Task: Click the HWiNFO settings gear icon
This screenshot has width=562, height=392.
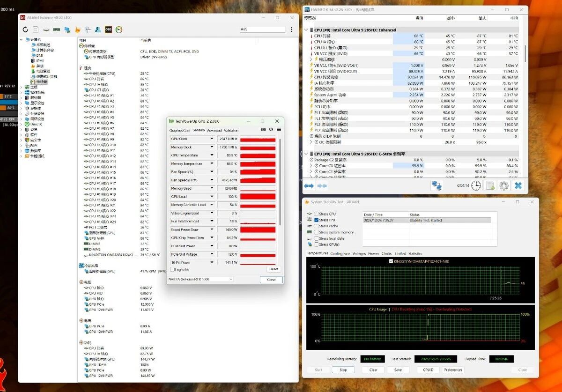Action: (504, 185)
